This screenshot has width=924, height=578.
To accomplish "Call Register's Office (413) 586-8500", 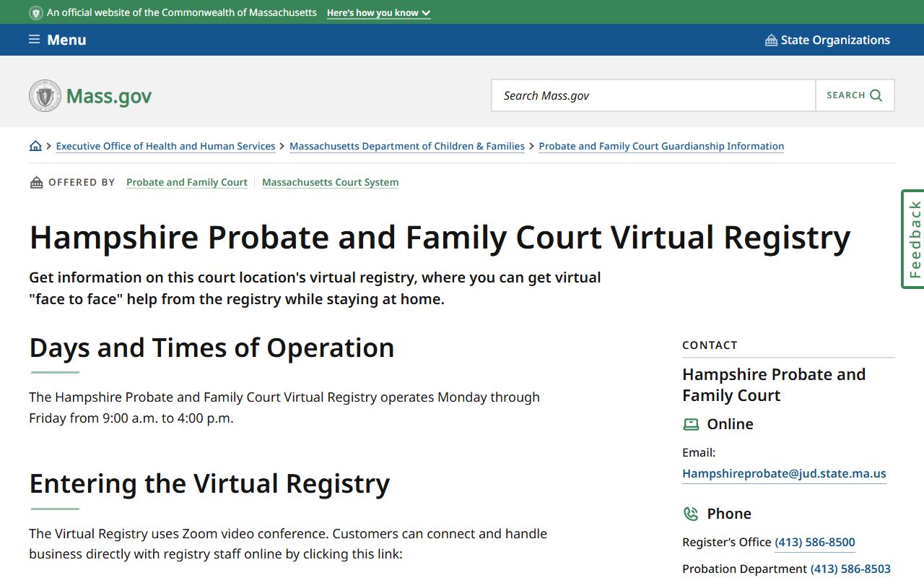I will pos(815,543).
